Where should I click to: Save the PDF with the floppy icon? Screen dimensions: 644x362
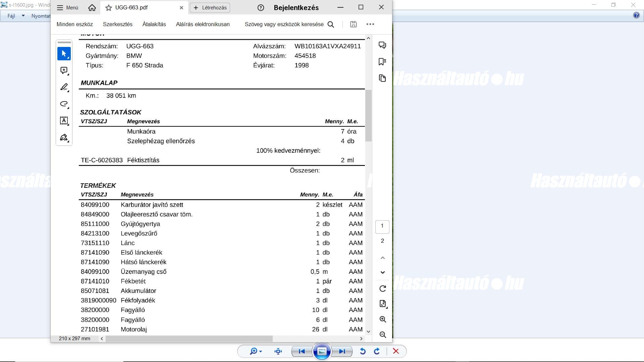pos(353,24)
